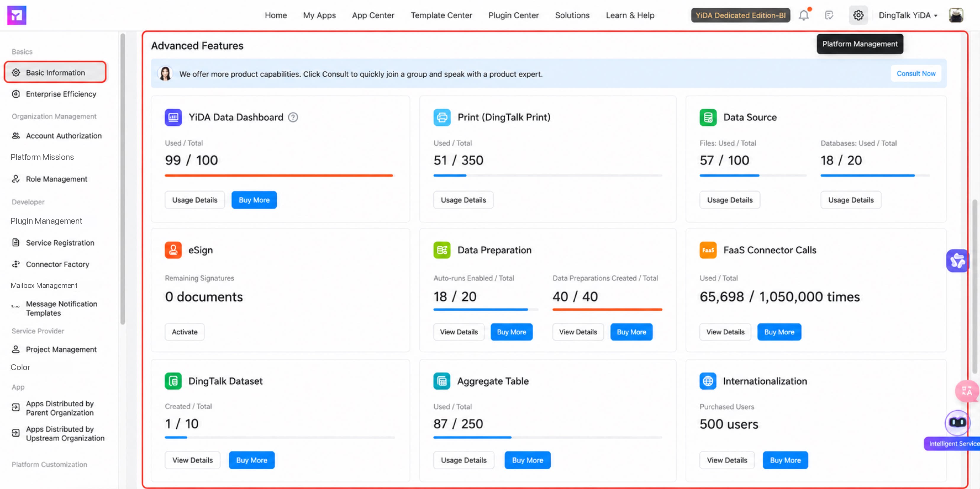
Task: Click Buy More under YiDA Data Dashboard
Action: 254,200
